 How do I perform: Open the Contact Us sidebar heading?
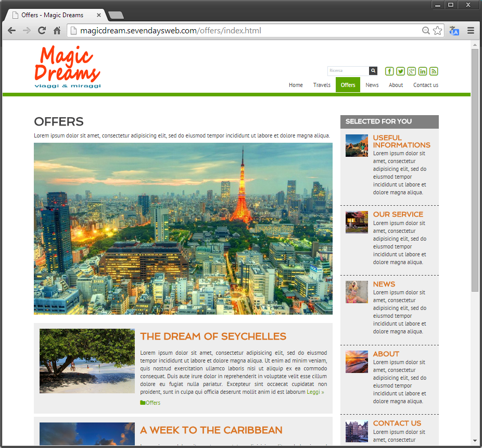397,424
